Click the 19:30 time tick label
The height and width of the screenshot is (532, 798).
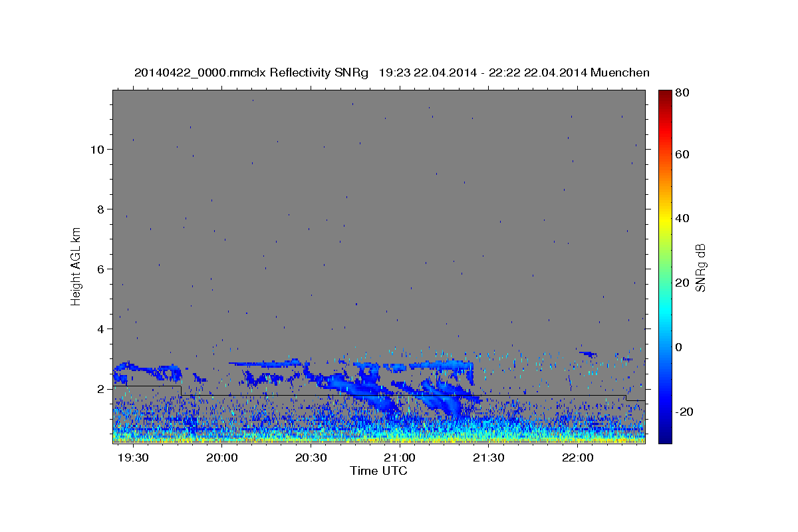click(134, 458)
